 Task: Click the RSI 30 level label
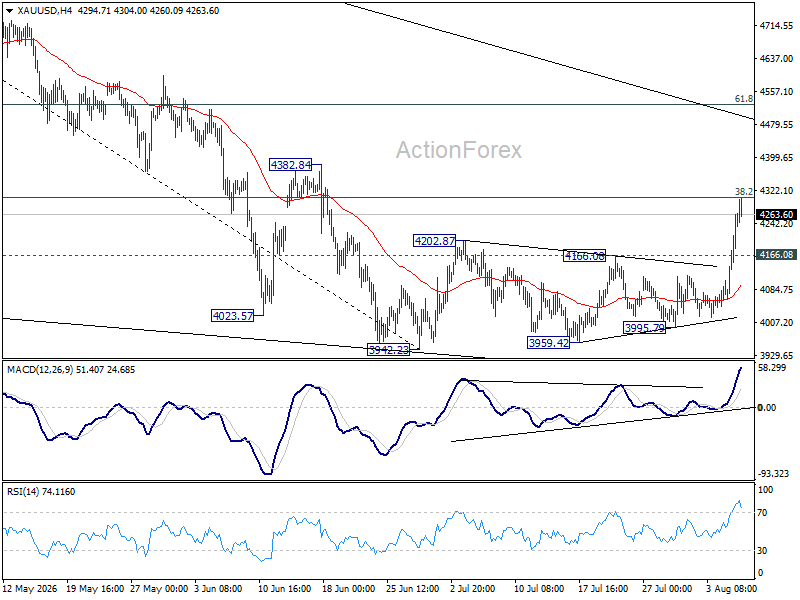pos(762,551)
